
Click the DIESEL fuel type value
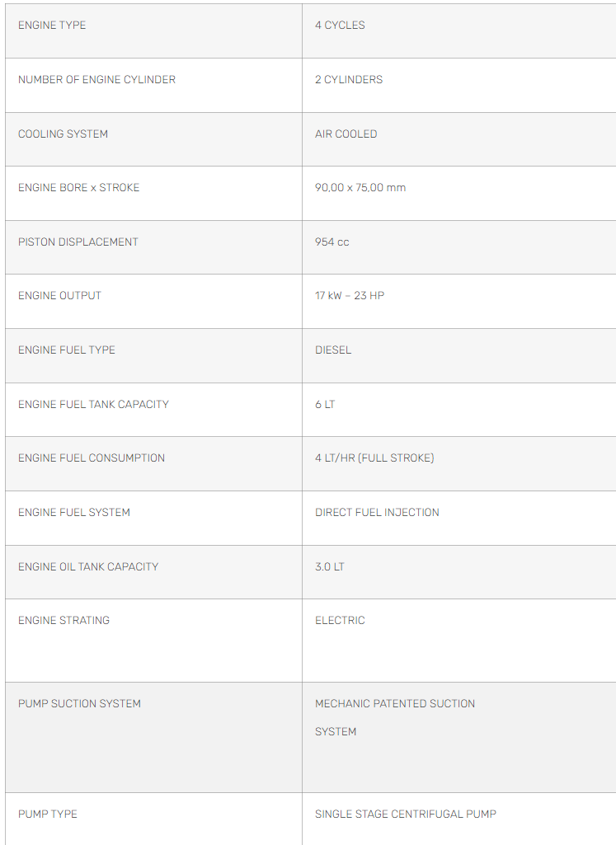tap(333, 350)
